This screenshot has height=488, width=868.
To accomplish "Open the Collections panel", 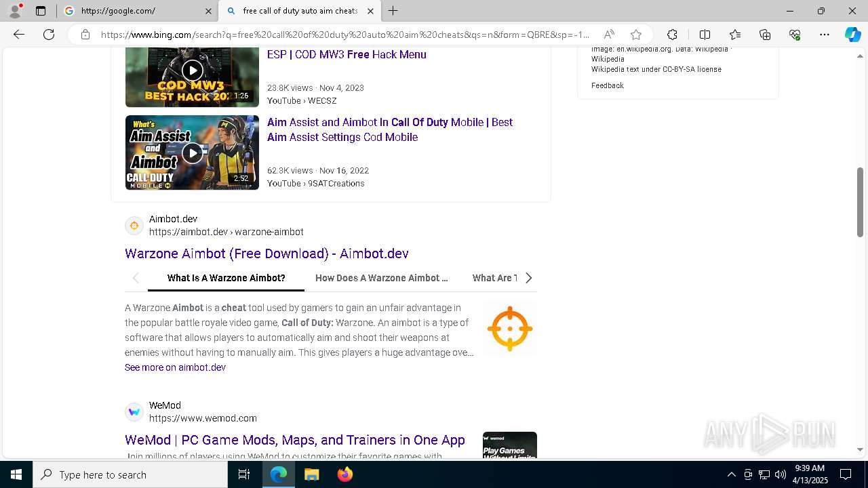I will coord(765,35).
